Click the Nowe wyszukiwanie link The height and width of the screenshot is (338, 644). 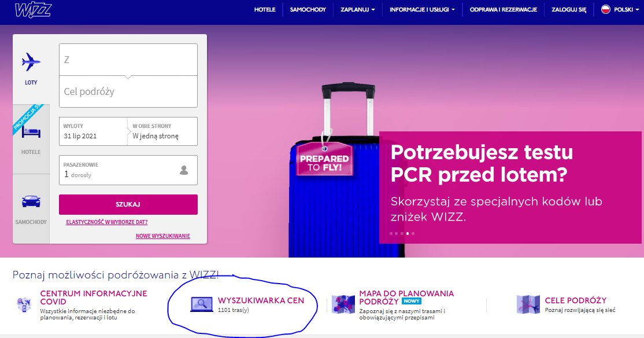click(x=162, y=236)
